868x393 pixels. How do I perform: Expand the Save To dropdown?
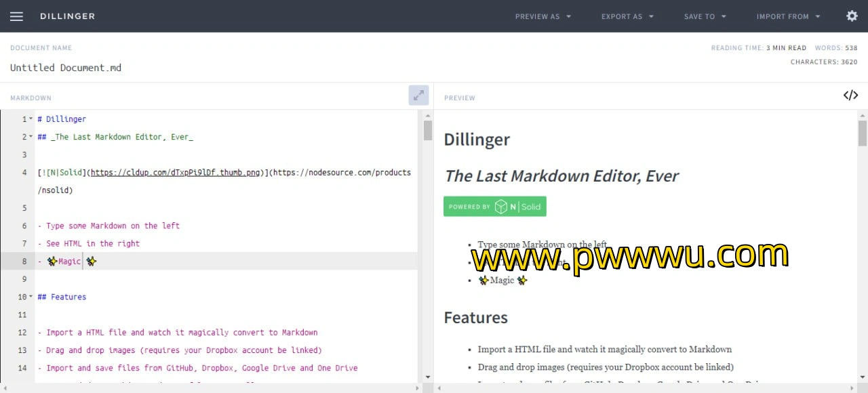click(x=705, y=16)
